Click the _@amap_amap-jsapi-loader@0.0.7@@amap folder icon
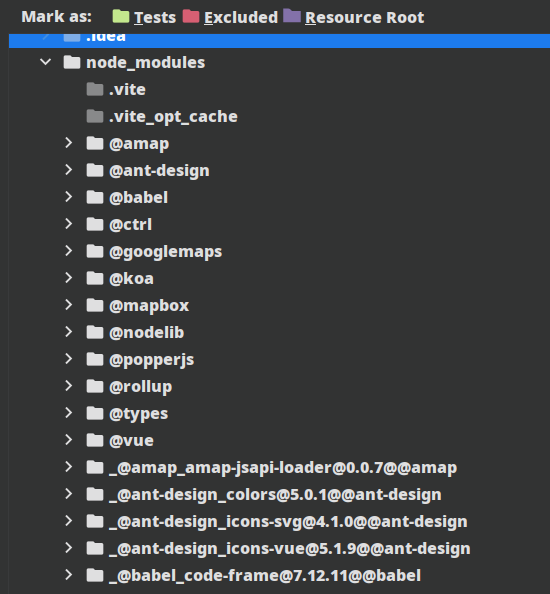550x594 pixels. click(95, 467)
